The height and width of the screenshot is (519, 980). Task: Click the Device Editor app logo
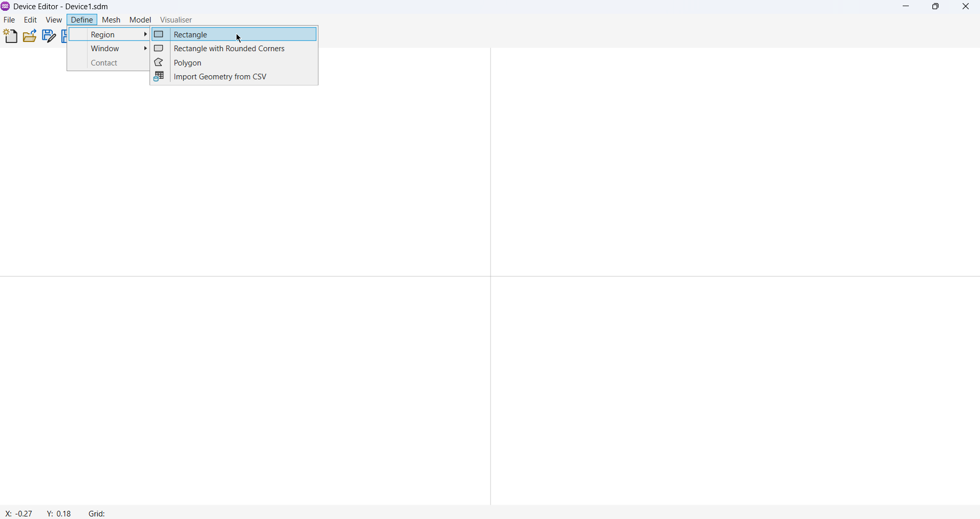pos(6,7)
